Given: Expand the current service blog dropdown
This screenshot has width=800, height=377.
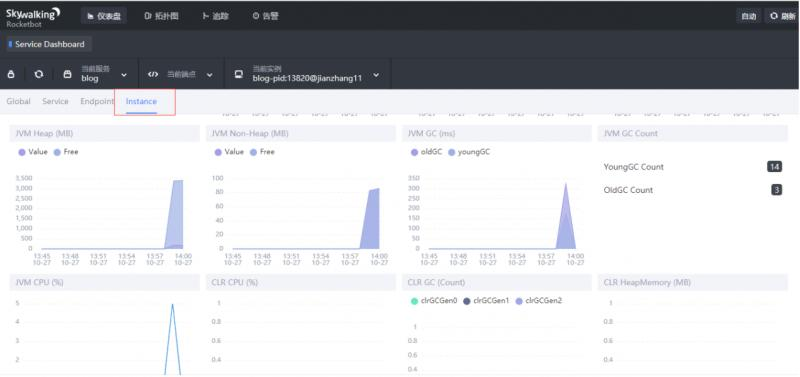Looking at the screenshot, I should pyautogui.click(x=123, y=75).
